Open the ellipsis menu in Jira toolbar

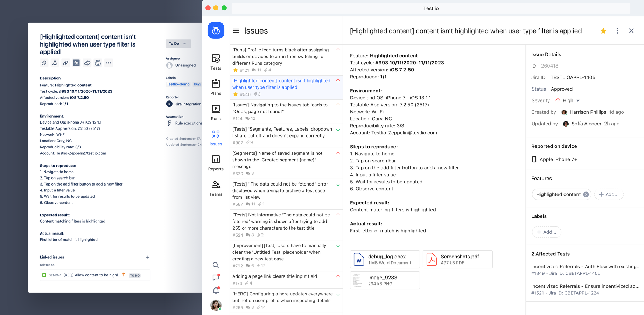coord(108,63)
